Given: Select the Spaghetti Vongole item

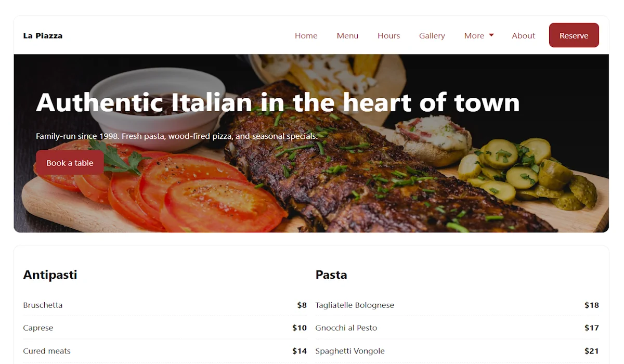Looking at the screenshot, I should [457, 351].
